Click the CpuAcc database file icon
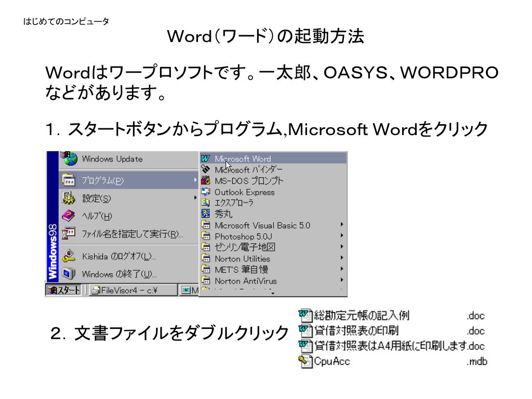 pyautogui.click(x=305, y=362)
